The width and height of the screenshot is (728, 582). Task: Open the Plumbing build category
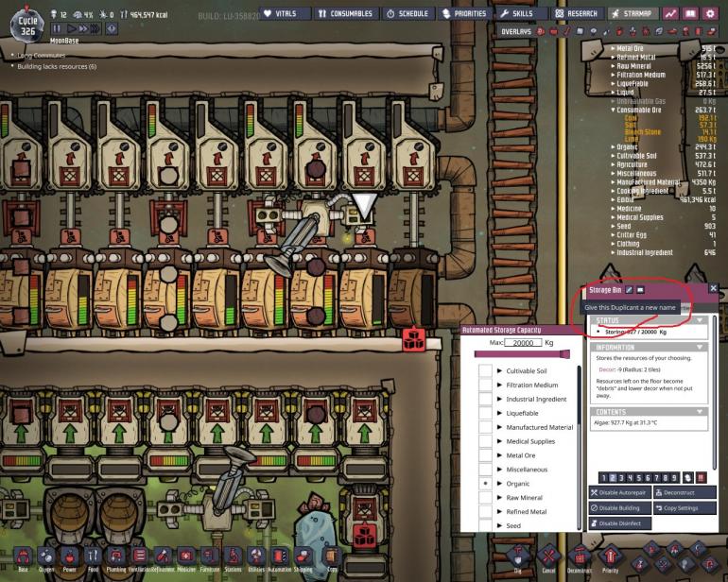(x=116, y=559)
